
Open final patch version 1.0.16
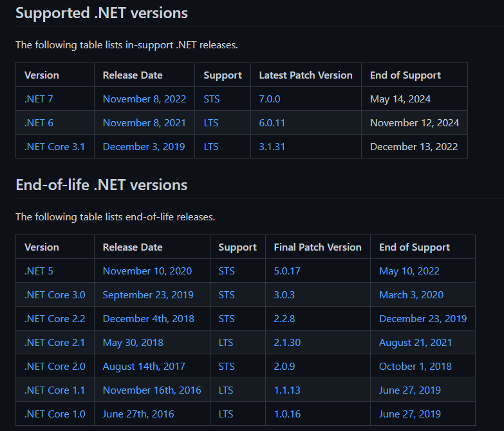point(287,414)
